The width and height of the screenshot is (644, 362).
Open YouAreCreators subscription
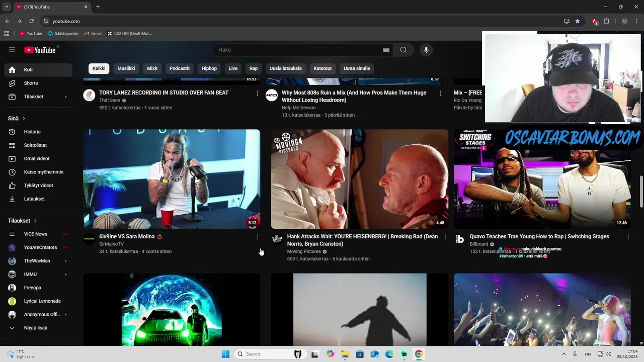pyautogui.click(x=38, y=247)
